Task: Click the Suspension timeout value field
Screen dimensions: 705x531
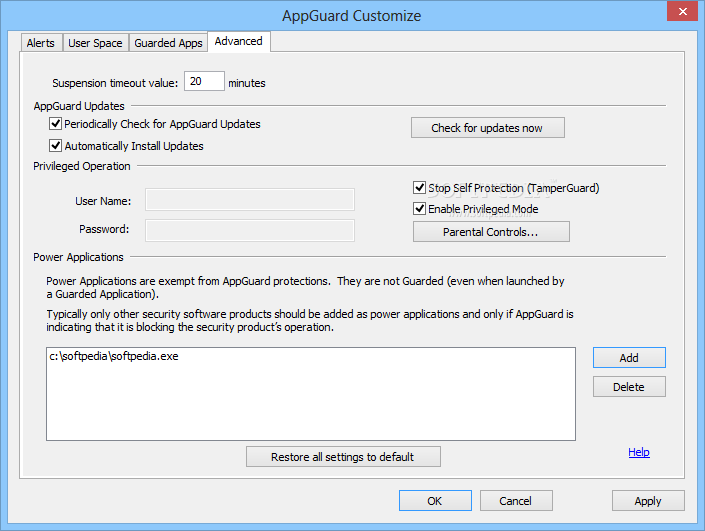Action: click(x=204, y=81)
